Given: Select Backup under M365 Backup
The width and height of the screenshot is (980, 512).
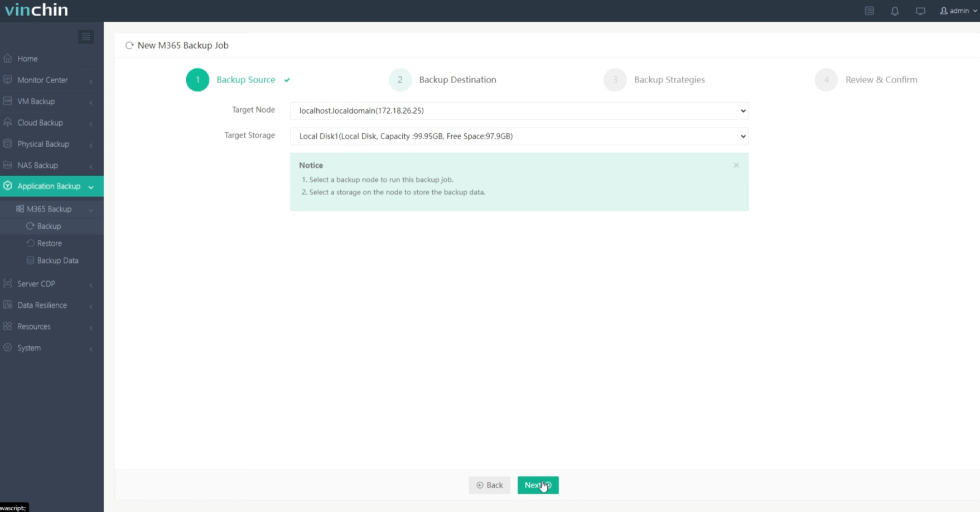Looking at the screenshot, I should tap(51, 226).
